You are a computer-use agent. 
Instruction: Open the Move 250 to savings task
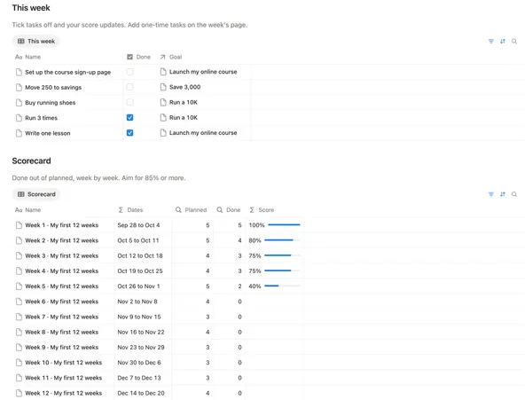(x=53, y=87)
